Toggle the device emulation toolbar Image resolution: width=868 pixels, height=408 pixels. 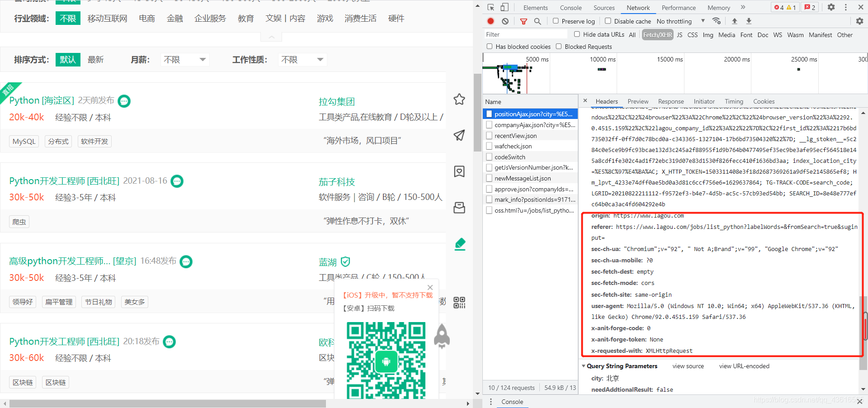(x=504, y=7)
